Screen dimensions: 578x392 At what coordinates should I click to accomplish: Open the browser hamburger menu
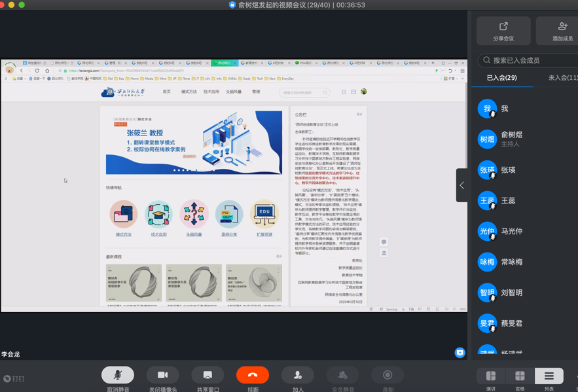click(462, 71)
